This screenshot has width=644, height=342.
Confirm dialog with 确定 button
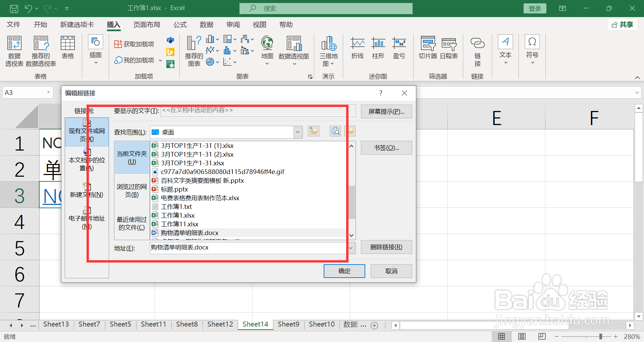point(344,271)
